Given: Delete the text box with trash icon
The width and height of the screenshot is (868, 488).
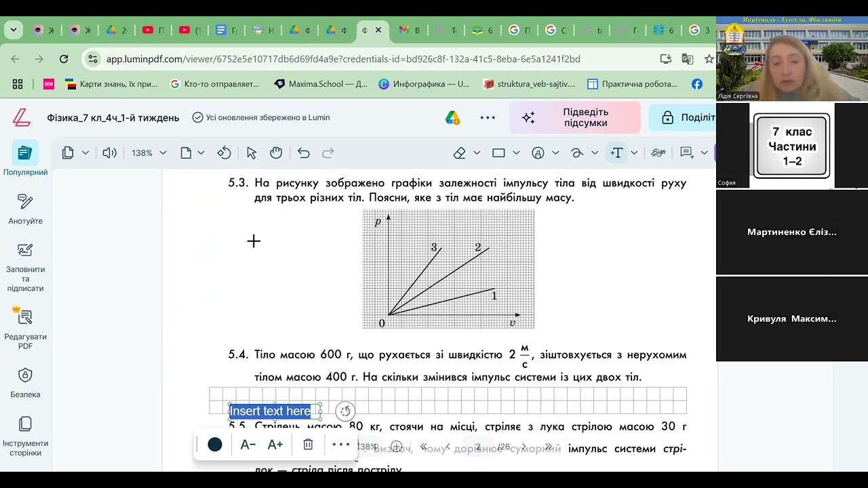Looking at the screenshot, I should 308,445.
